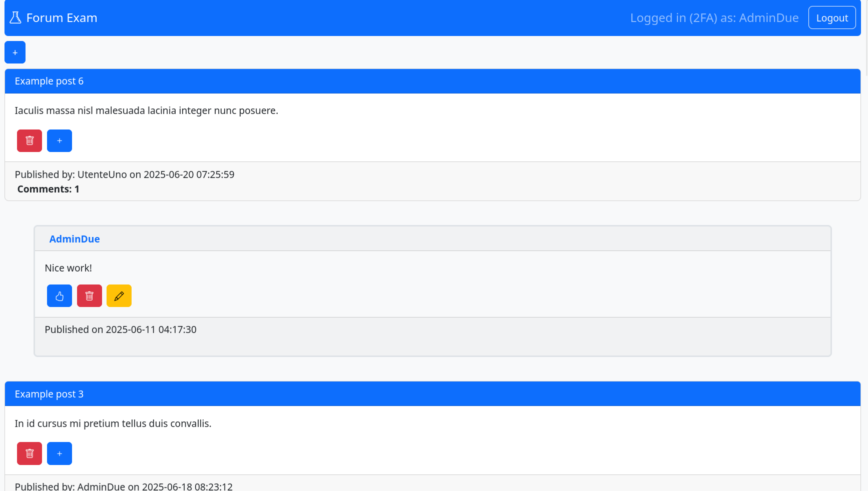868x491 pixels.
Task: Select the "Nice work!" comment body
Action: 68,268
